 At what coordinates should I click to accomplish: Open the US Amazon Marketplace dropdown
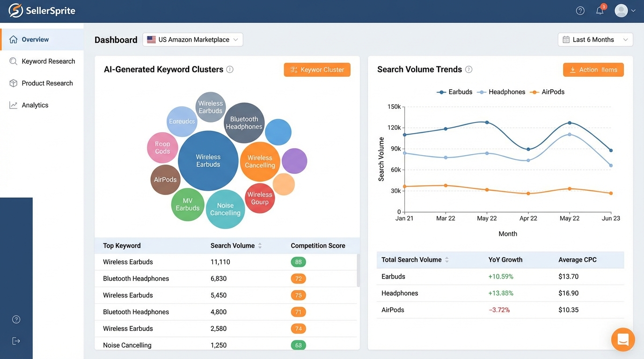click(x=192, y=39)
